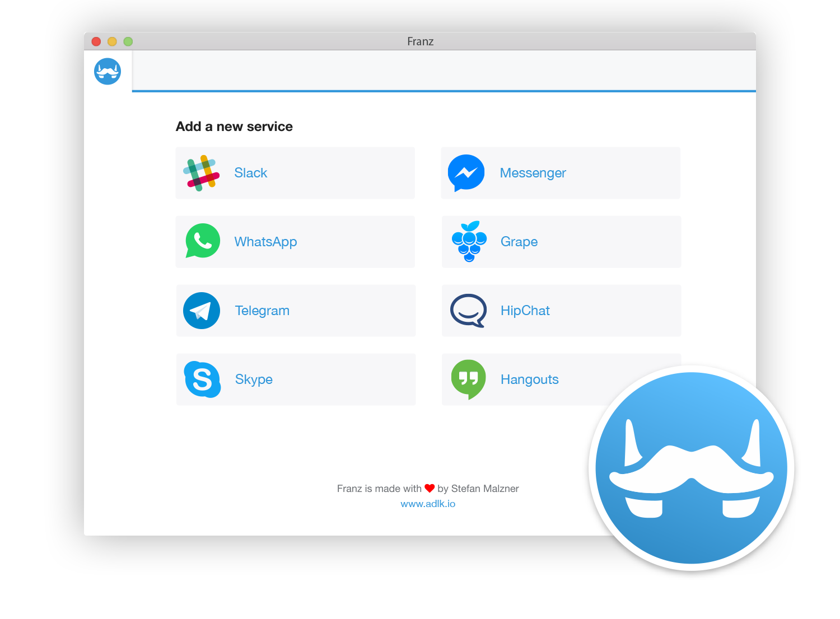Image resolution: width=840 pixels, height=619 pixels.
Task: Click the Skype S icon
Action: (x=202, y=379)
